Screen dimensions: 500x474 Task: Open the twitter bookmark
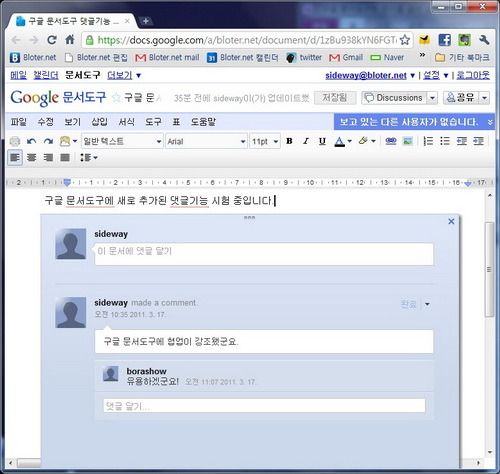tap(304, 57)
